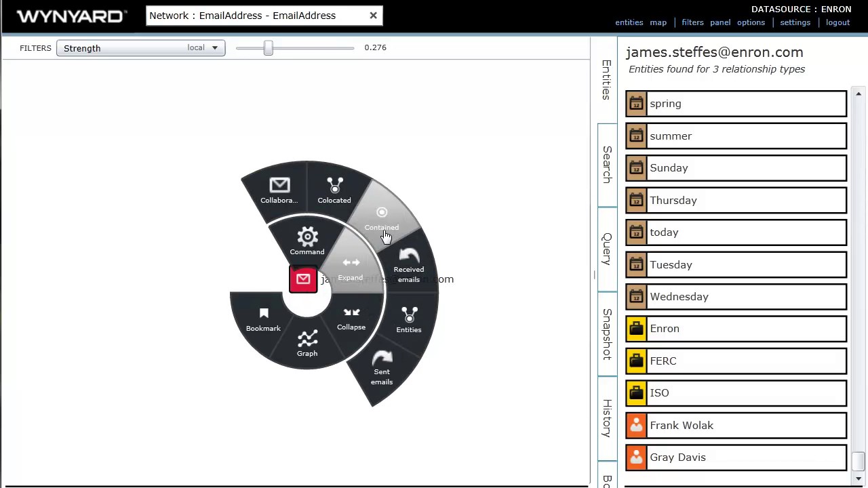This screenshot has width=868, height=488.
Task: Open Graph from the radial menu
Action: coord(307,344)
